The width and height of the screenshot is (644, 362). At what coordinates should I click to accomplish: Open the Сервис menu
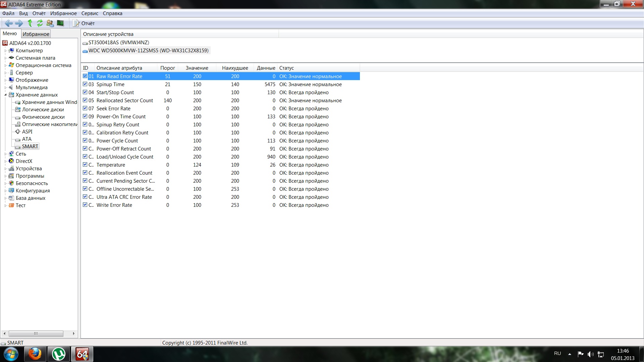coord(90,13)
